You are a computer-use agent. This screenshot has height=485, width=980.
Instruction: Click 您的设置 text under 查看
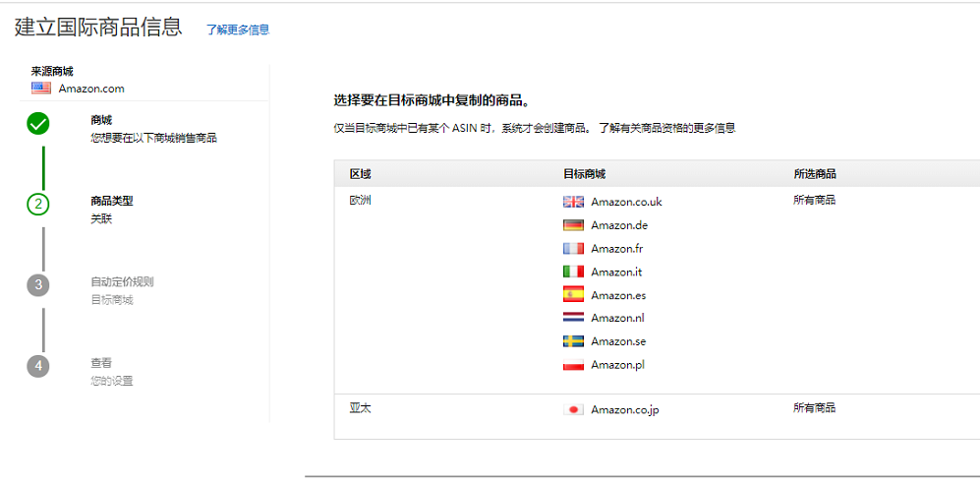112,381
